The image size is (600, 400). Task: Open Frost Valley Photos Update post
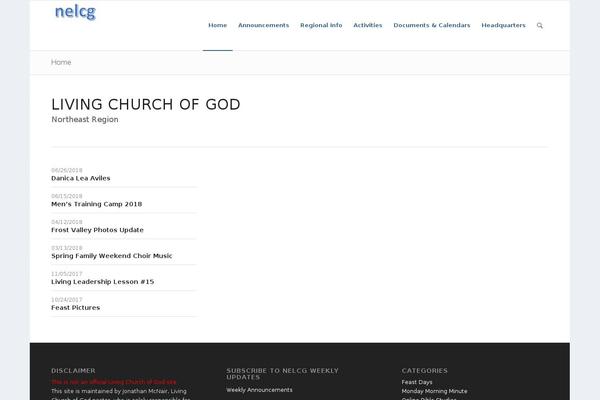coord(97,230)
